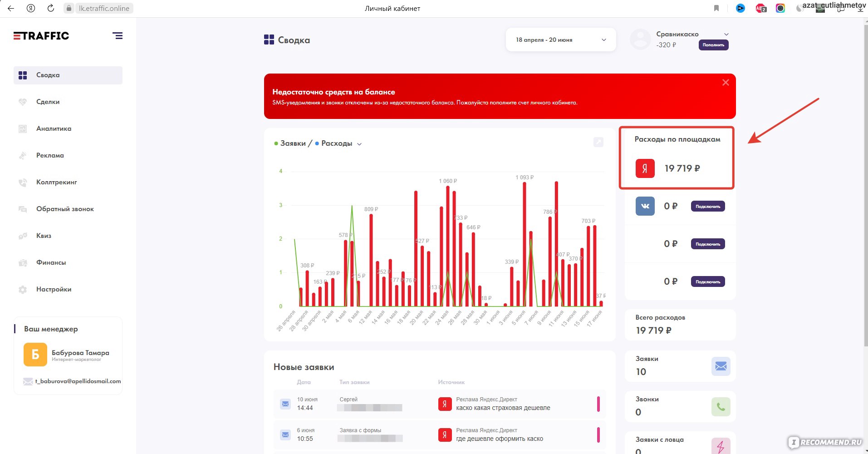This screenshot has height=454, width=868.
Task: Click the 1 093 ₽ bar label
Action: point(525,178)
